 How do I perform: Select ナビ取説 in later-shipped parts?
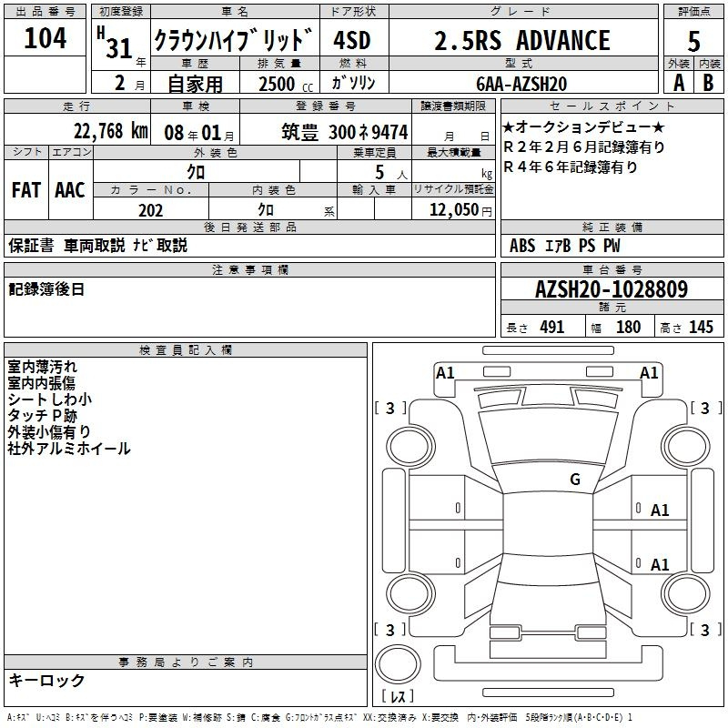coord(160,245)
